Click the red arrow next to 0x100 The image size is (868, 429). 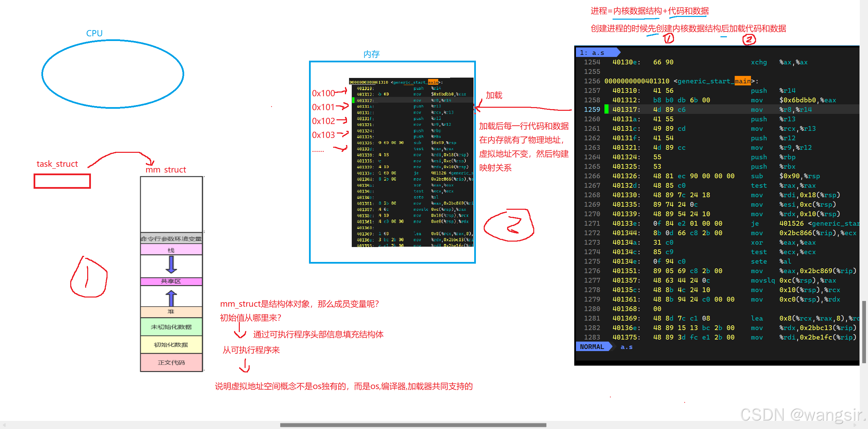(341, 91)
